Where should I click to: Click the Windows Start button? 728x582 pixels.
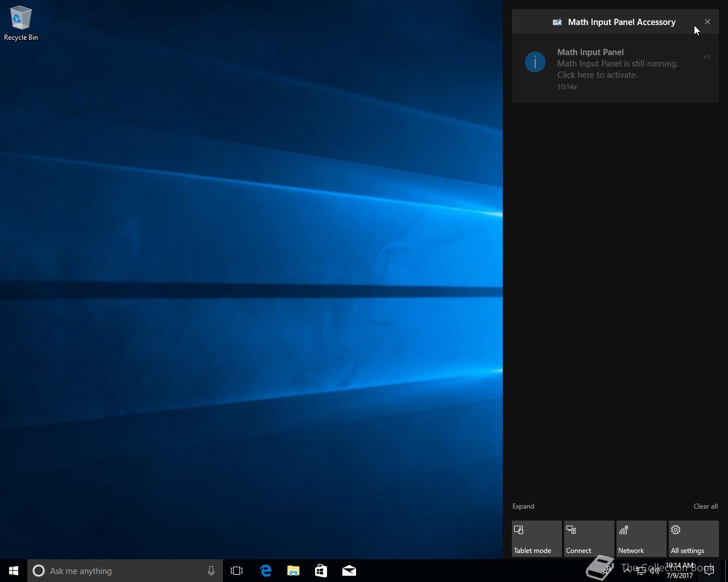14,571
